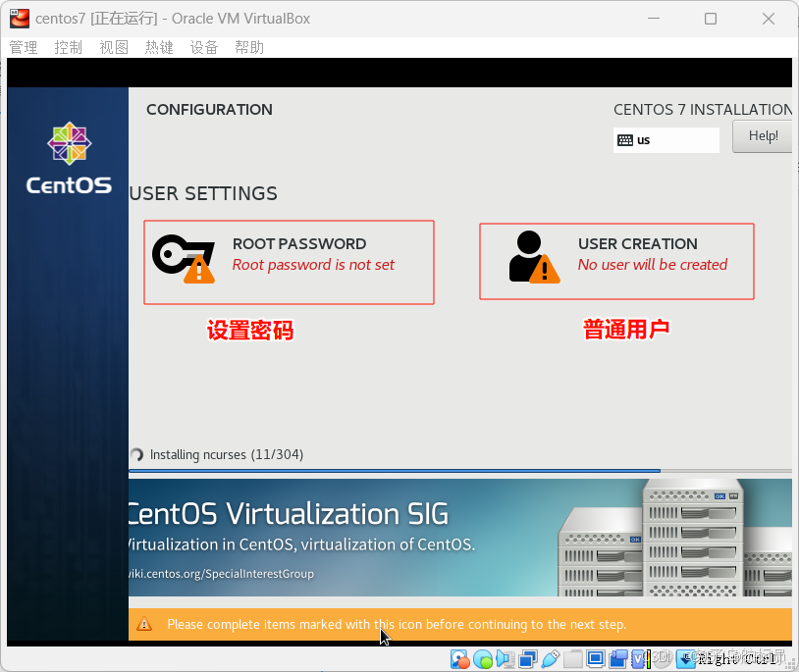799x672 pixels.
Task: Click the hard disk activity status icon
Action: pos(459,659)
